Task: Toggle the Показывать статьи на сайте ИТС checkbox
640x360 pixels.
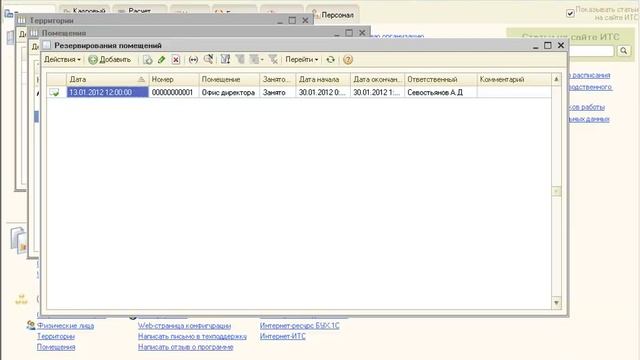Action: tap(570, 13)
